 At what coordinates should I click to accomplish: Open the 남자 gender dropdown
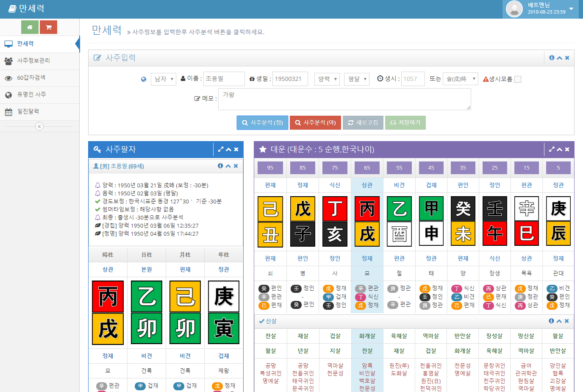point(164,79)
